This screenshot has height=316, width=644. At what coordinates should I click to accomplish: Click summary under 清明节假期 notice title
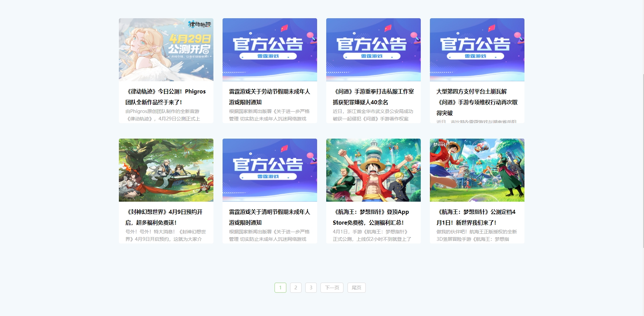(269, 235)
